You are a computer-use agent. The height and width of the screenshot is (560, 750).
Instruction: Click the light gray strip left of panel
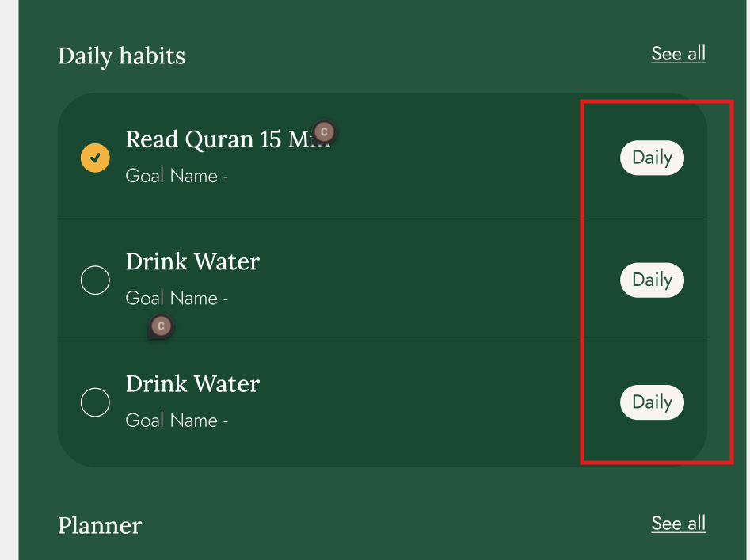9,277
